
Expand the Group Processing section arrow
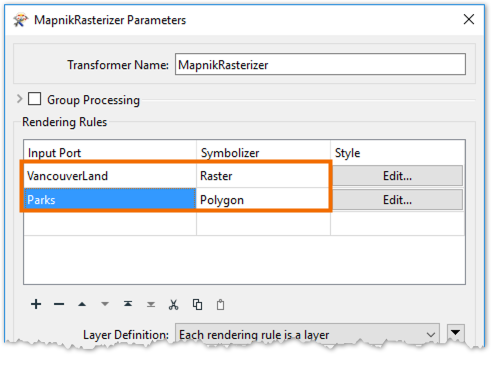coord(19,99)
